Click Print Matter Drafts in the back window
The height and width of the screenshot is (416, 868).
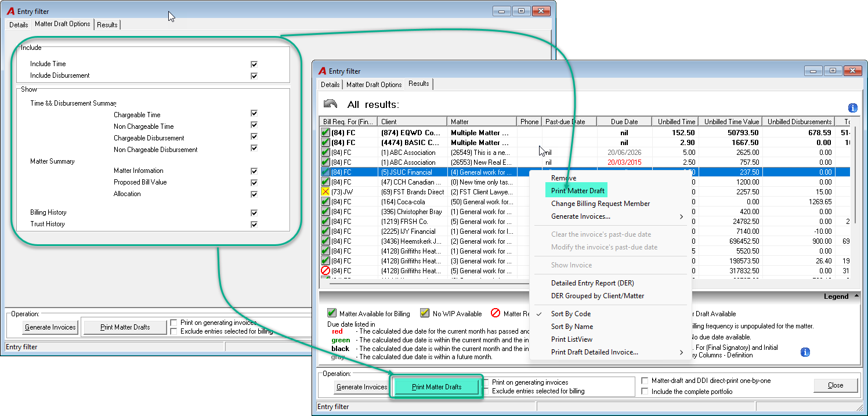(x=125, y=327)
